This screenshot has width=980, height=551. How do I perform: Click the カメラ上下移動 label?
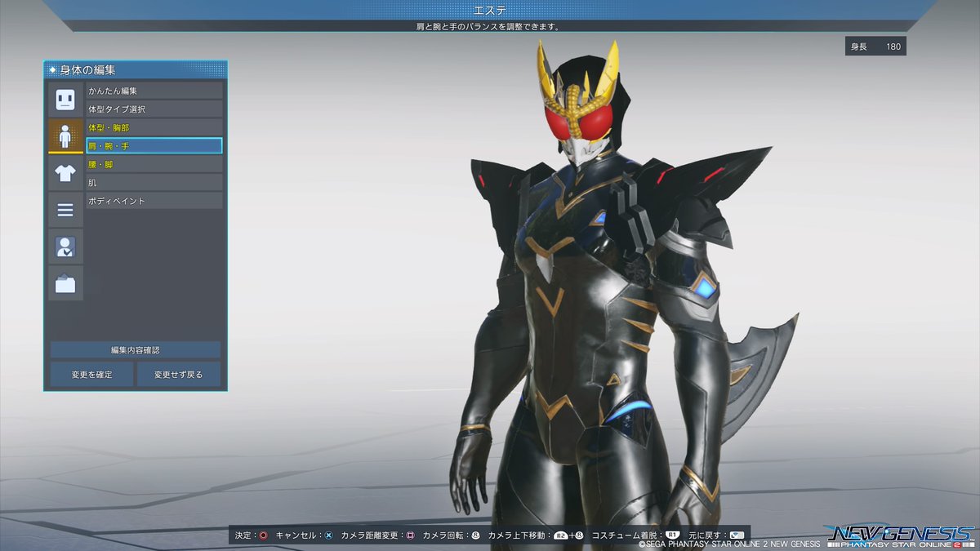click(x=517, y=535)
